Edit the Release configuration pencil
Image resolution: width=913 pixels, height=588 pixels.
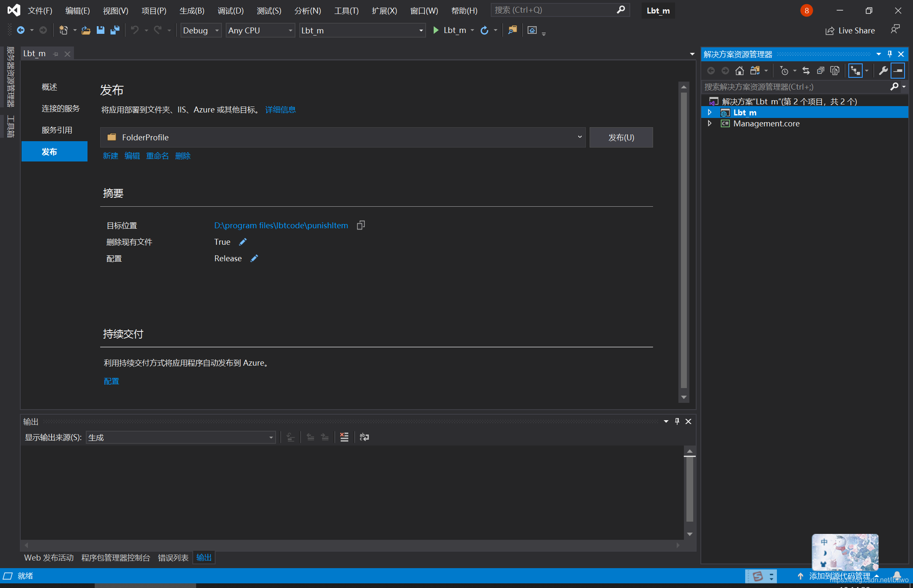254,258
